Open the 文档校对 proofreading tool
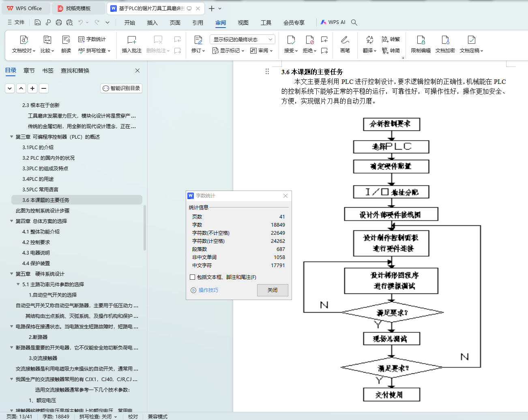Screen dimensions: 528x420 pyautogui.click(x=24, y=44)
